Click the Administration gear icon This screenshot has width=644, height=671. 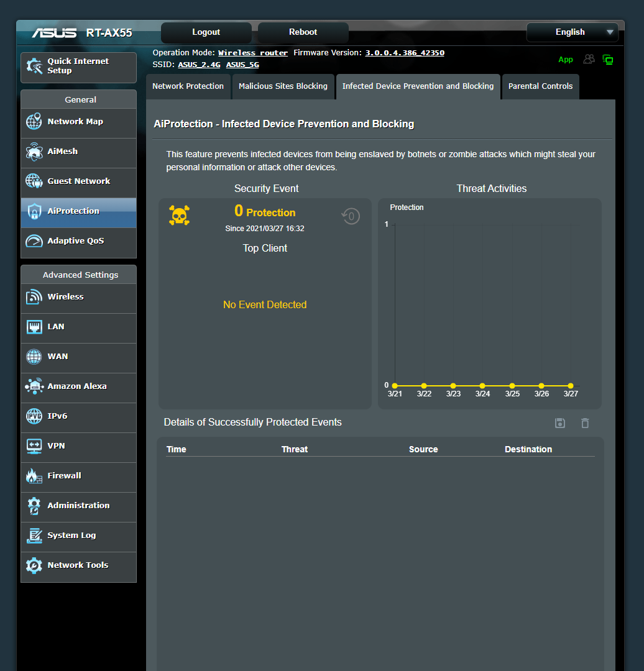pyautogui.click(x=34, y=506)
